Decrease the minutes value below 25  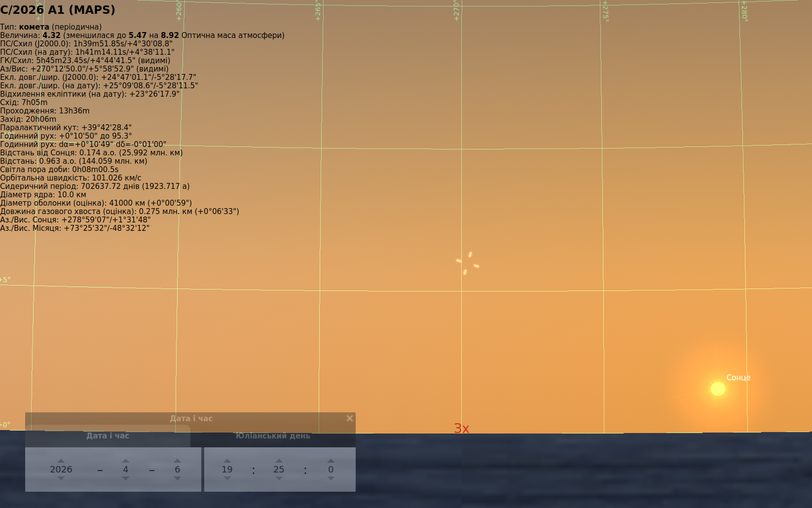coord(279,478)
